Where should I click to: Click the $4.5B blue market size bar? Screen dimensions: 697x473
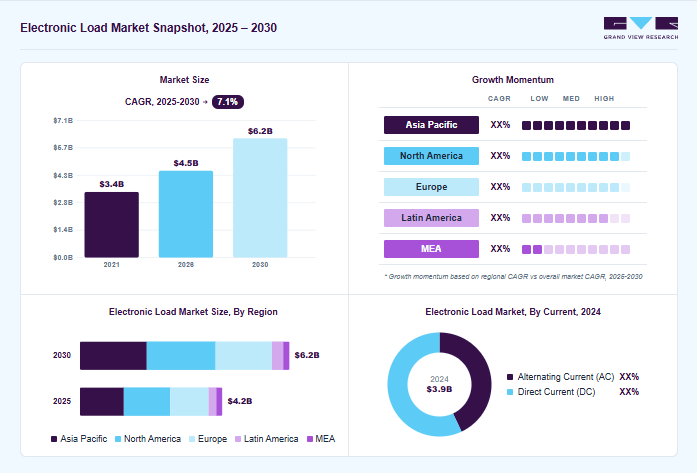click(x=186, y=214)
